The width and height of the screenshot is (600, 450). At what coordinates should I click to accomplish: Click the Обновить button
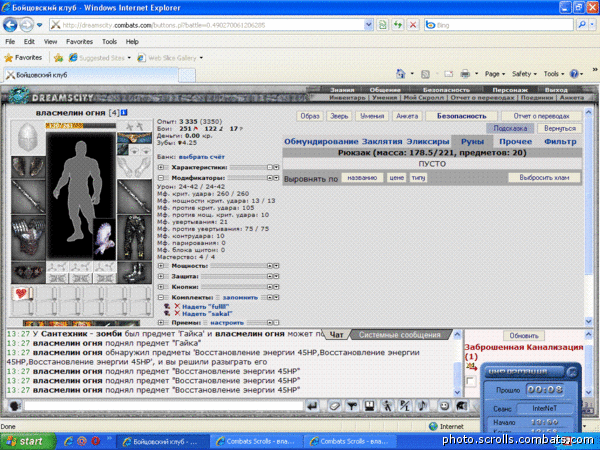tap(524, 336)
